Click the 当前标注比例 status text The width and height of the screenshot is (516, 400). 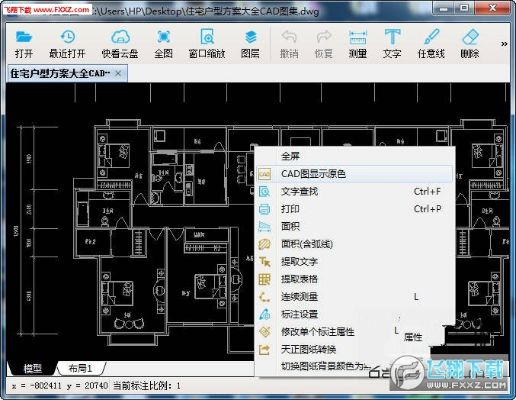[147, 386]
